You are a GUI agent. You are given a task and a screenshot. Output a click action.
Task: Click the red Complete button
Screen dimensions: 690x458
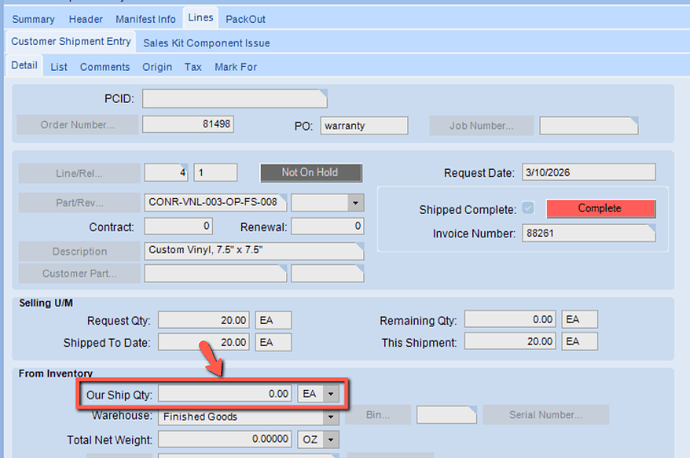[x=601, y=208]
